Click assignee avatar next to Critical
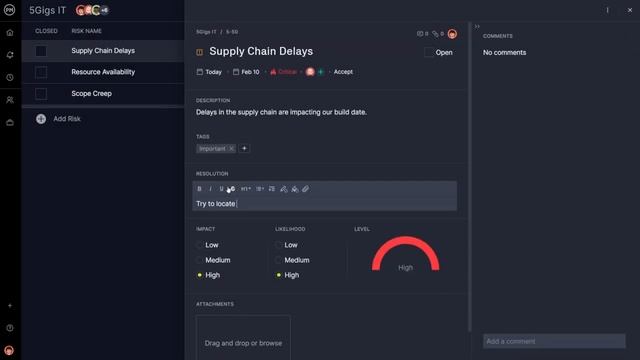 pyautogui.click(x=310, y=72)
